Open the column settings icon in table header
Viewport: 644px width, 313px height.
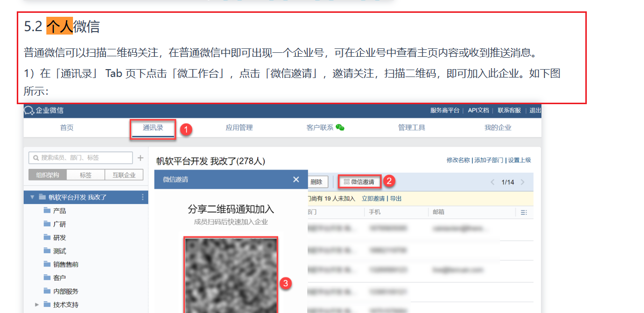point(524,212)
